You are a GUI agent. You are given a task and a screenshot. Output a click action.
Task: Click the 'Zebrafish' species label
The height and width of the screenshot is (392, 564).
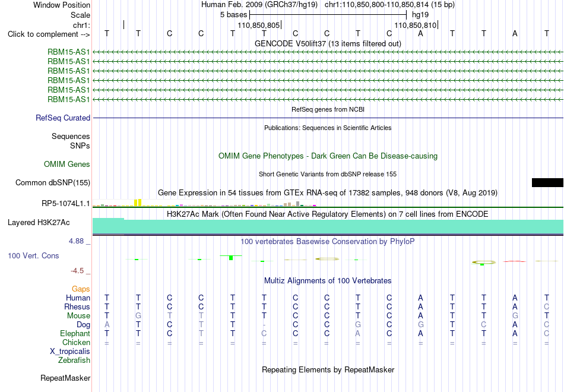click(x=74, y=360)
